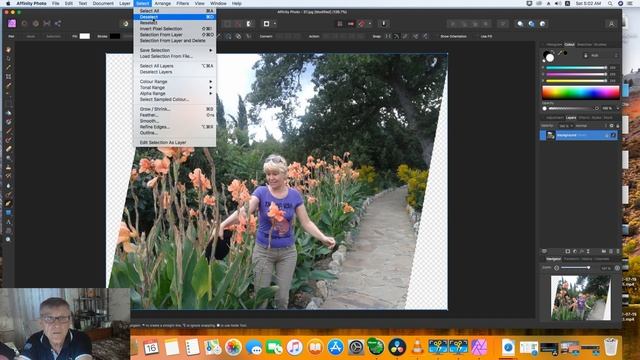The width and height of the screenshot is (640, 360).
Task: Open the Trash in the Dock
Action: click(611, 347)
